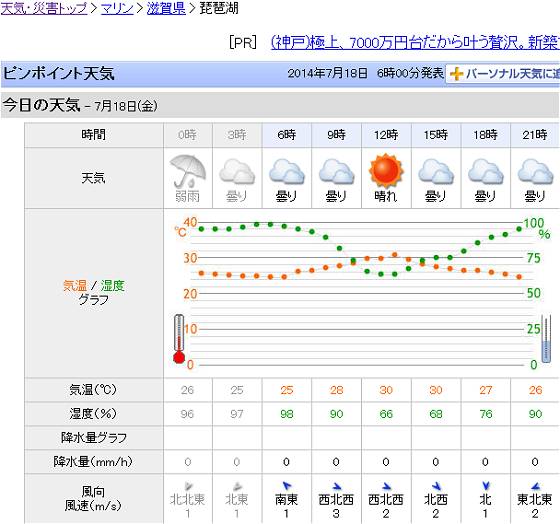Click the wind arrow above 南東
The width and height of the screenshot is (560, 524).
[x=287, y=485]
